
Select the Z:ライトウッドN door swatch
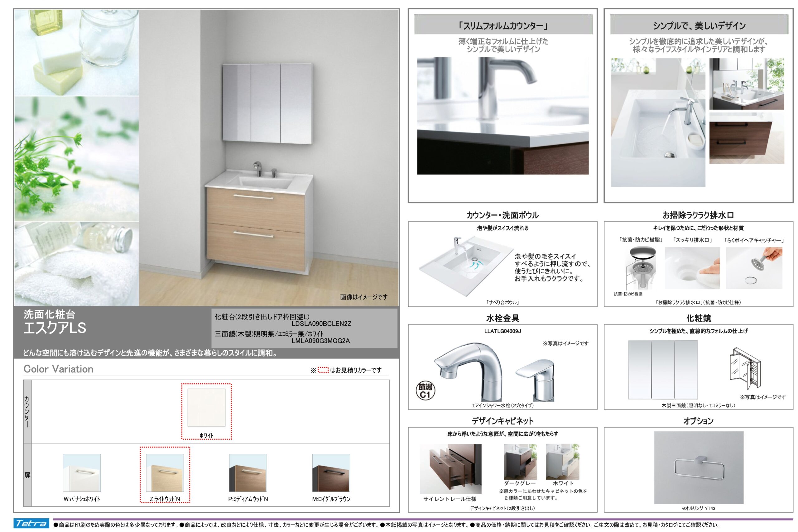165,472
